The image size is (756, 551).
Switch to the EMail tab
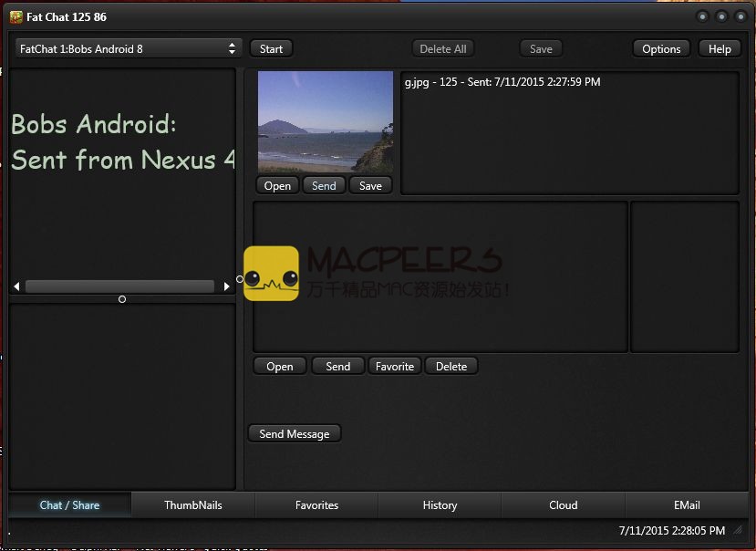[687, 505]
